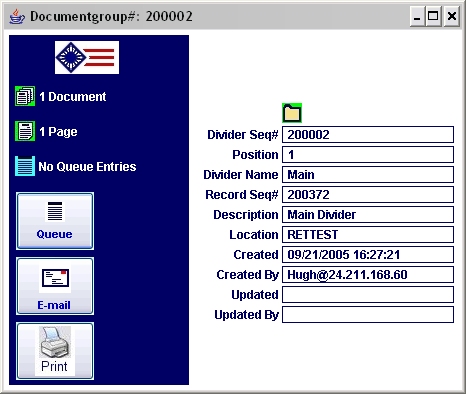
Task: Minimize the Documentgroup window
Action: coord(417,16)
